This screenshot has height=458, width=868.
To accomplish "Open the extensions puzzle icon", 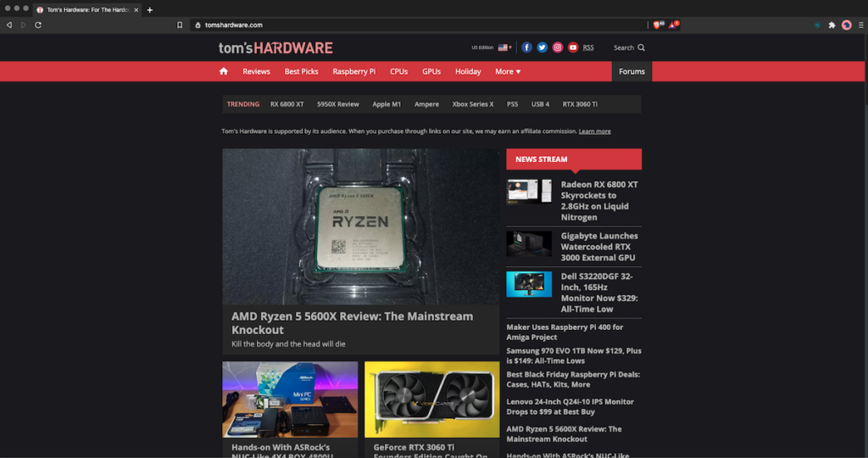I will (x=832, y=25).
